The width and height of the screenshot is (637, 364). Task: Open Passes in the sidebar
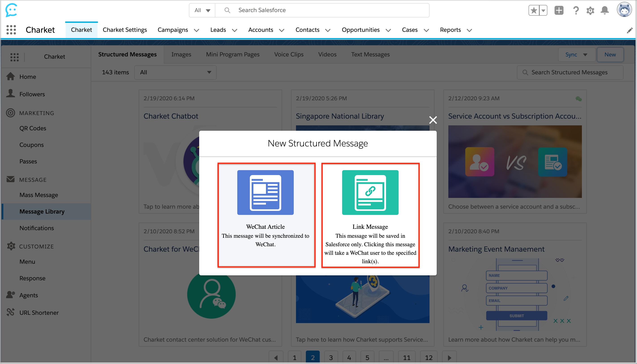(x=28, y=161)
